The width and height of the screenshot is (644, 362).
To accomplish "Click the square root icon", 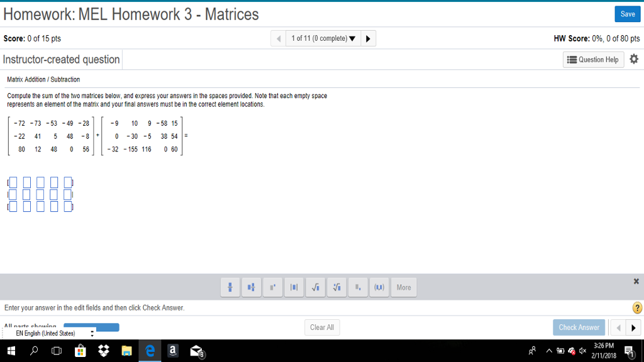I will pos(315,287).
